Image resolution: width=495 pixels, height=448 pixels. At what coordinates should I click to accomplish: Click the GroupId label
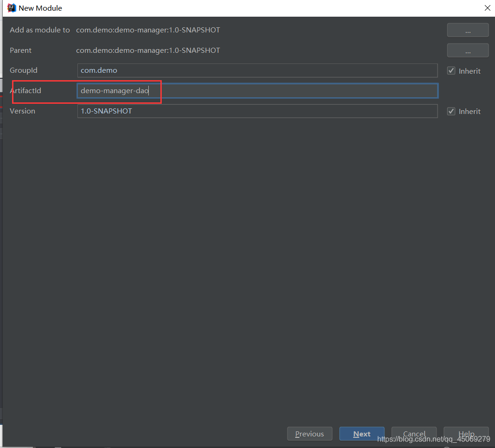[23, 70]
